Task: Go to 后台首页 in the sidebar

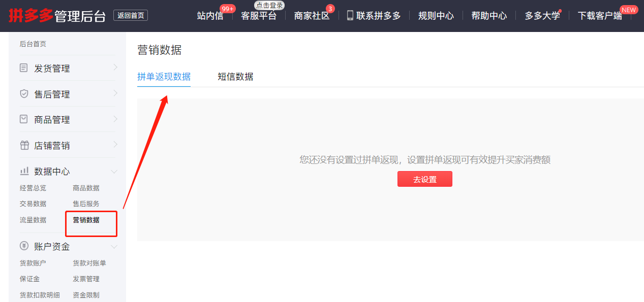Action: [x=33, y=44]
